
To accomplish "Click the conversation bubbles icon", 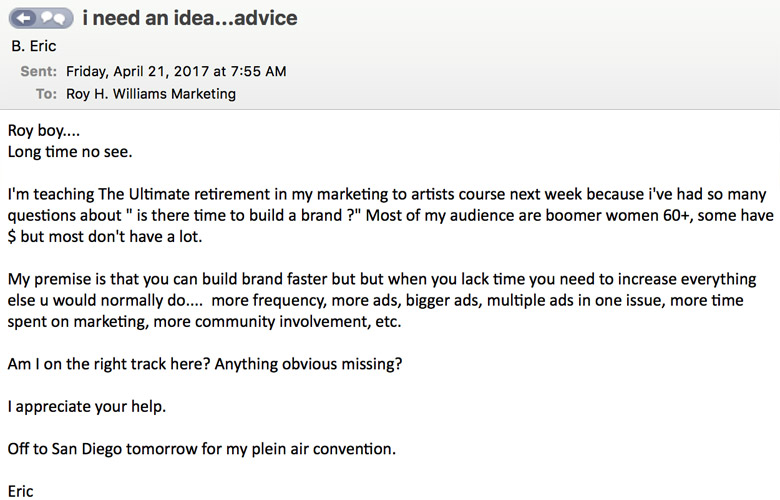I will 53,18.
